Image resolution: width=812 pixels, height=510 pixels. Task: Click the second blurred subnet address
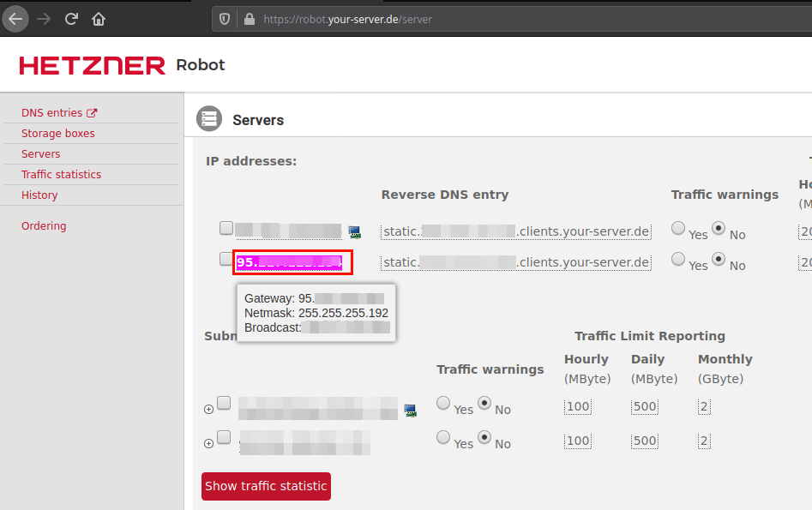coord(304,442)
